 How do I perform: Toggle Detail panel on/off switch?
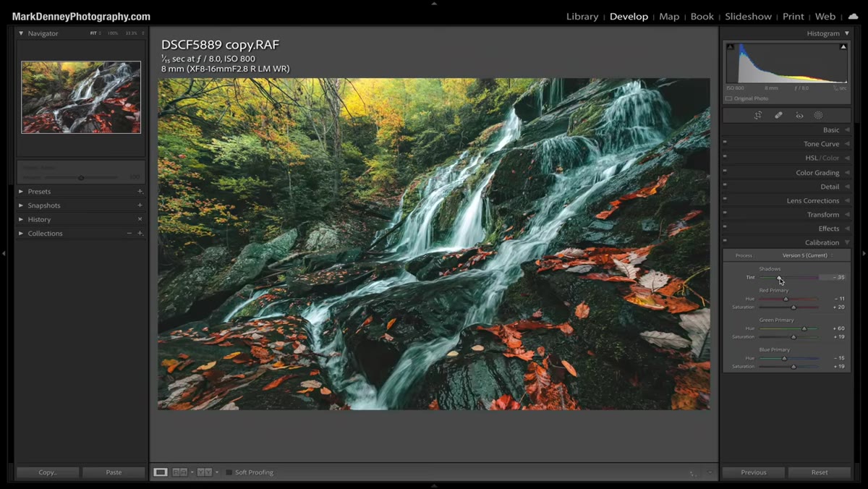coord(725,186)
